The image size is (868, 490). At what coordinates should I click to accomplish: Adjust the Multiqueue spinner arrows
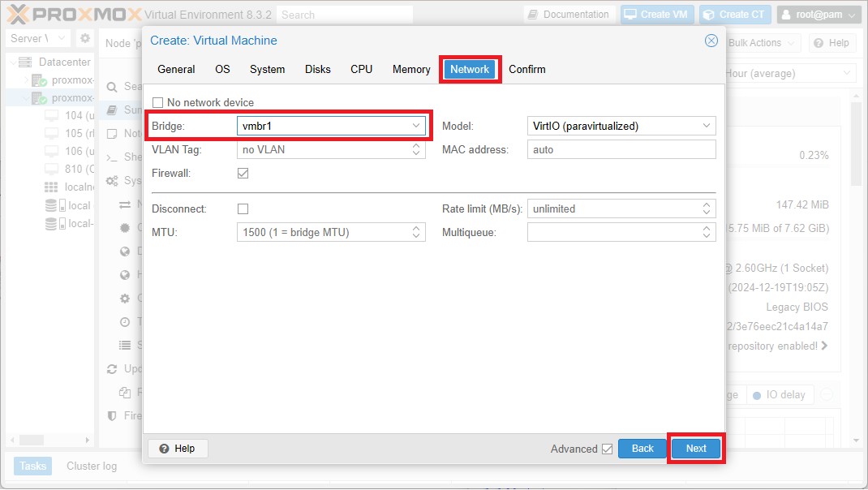pyautogui.click(x=707, y=232)
